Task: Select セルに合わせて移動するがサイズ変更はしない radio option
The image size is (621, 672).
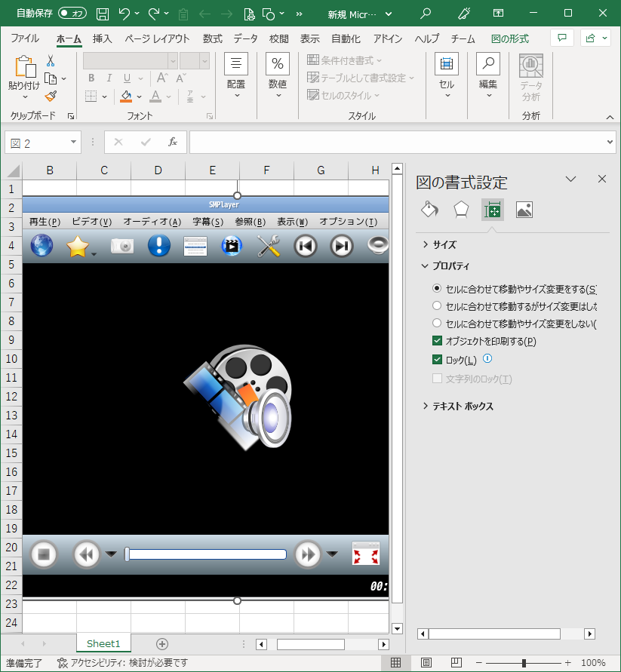Action: click(437, 305)
